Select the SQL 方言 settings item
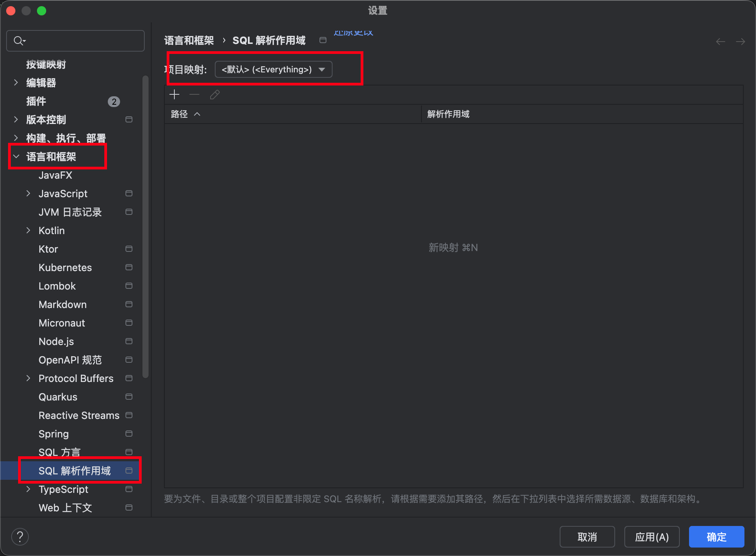This screenshot has width=756, height=556. tap(60, 452)
